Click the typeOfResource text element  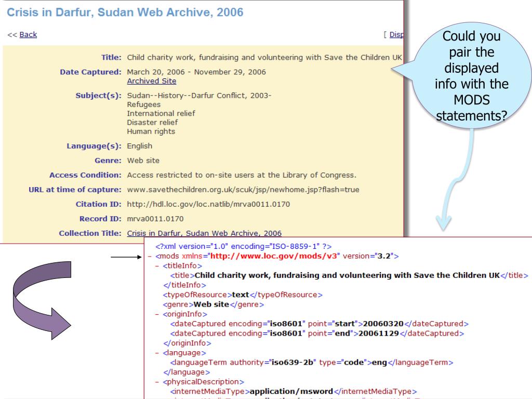click(x=243, y=295)
